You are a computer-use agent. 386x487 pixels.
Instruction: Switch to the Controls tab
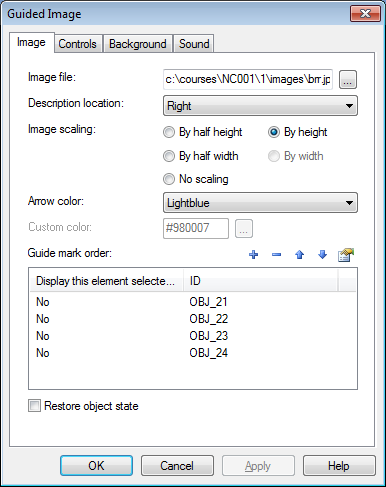tap(77, 44)
